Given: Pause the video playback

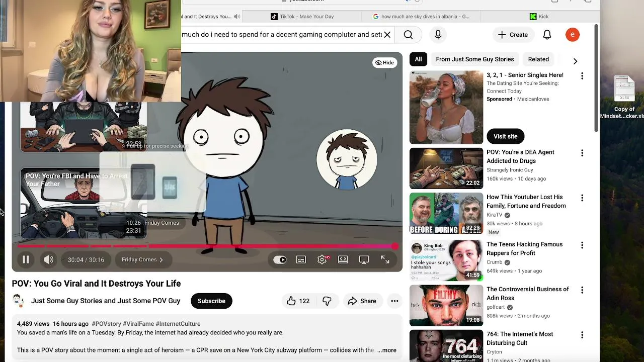Looking at the screenshot, I should (26, 259).
